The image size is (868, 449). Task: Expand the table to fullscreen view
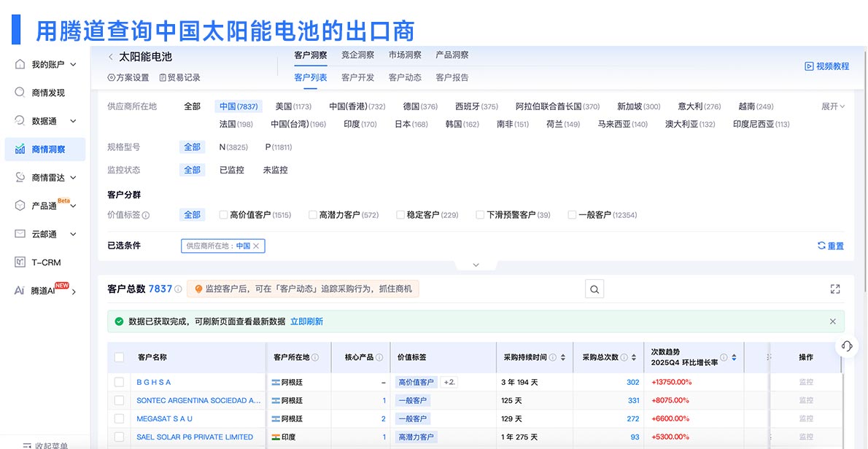coord(834,289)
